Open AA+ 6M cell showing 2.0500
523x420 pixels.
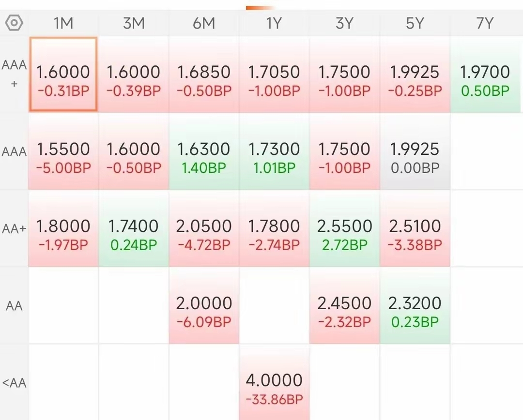point(204,228)
